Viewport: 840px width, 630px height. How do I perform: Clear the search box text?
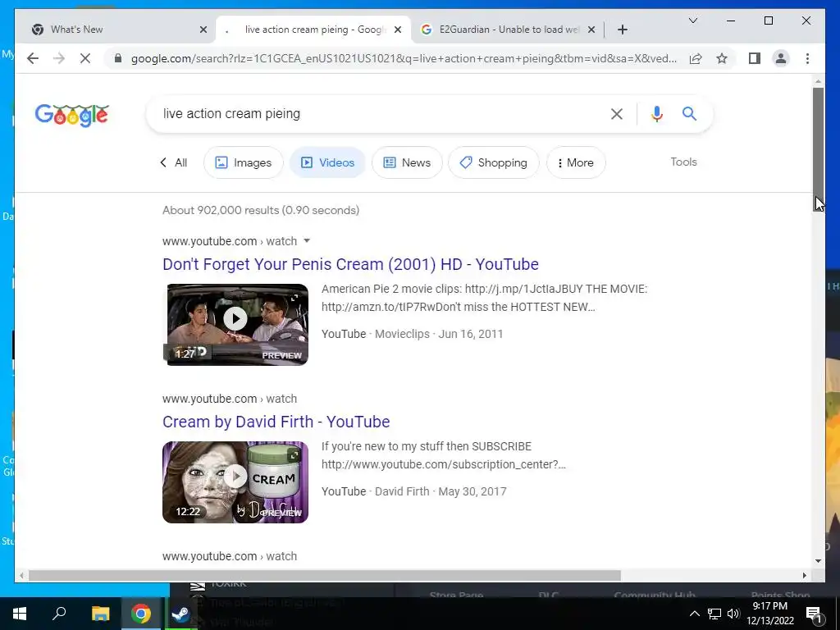[617, 113]
